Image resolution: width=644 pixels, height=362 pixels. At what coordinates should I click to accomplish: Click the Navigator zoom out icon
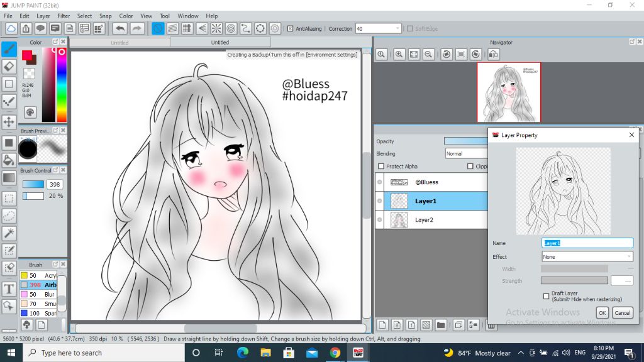point(428,54)
